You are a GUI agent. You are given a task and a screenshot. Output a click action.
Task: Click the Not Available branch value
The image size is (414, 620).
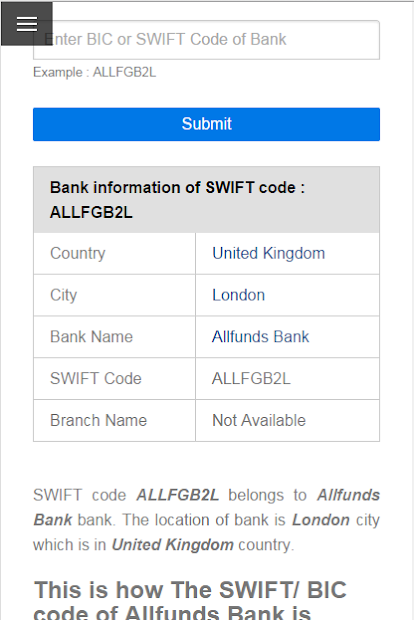259,420
